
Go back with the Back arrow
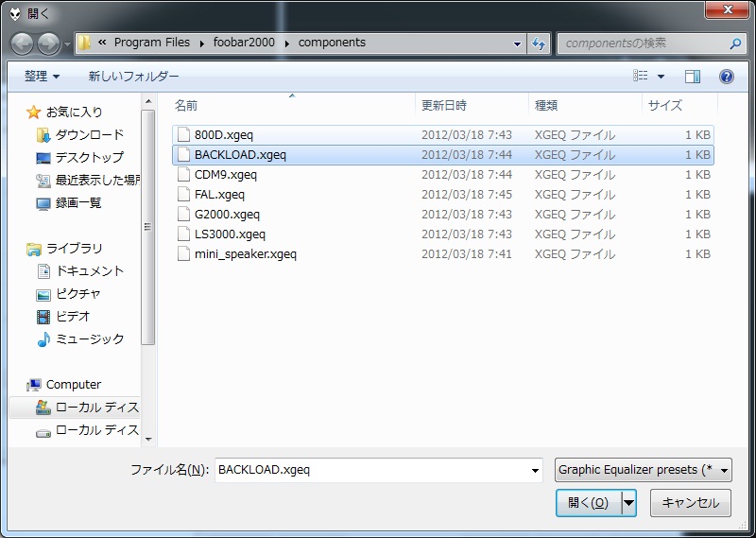(x=22, y=43)
